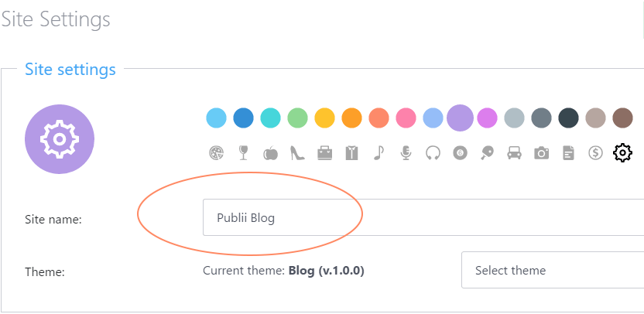644x314 pixels.
Task: Click the large purple site logo preview
Action: 60,139
